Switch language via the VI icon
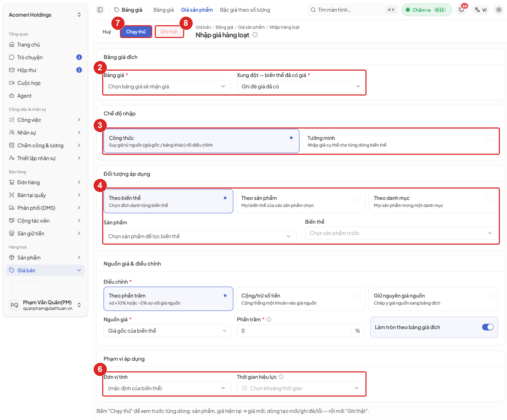Screen dimensions: 507x420 click(480, 10)
